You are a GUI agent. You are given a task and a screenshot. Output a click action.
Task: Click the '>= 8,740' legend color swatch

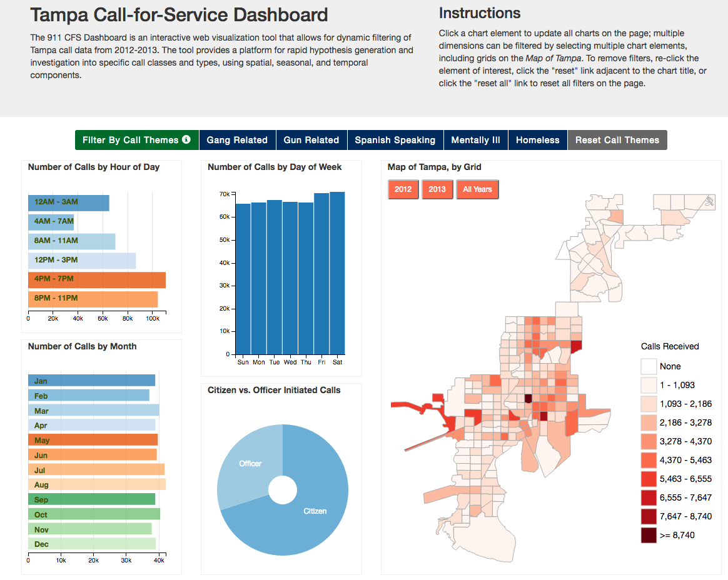coord(649,535)
